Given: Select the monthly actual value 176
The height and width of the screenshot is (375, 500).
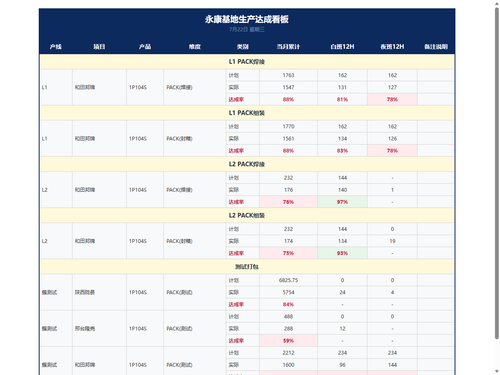Looking at the screenshot, I should 288,190.
